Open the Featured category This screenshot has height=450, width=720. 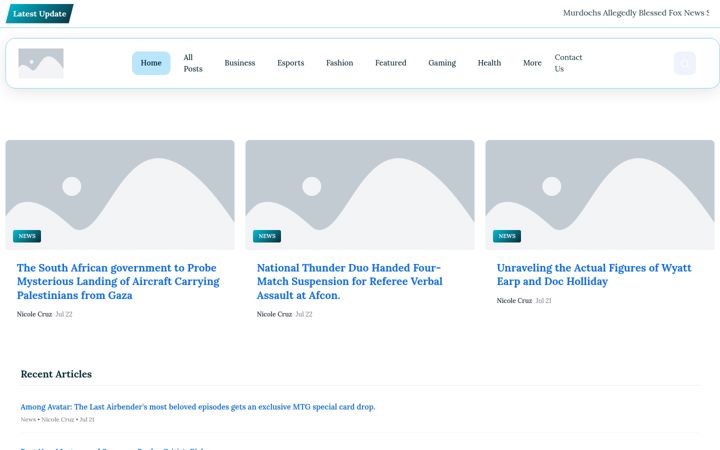click(391, 63)
